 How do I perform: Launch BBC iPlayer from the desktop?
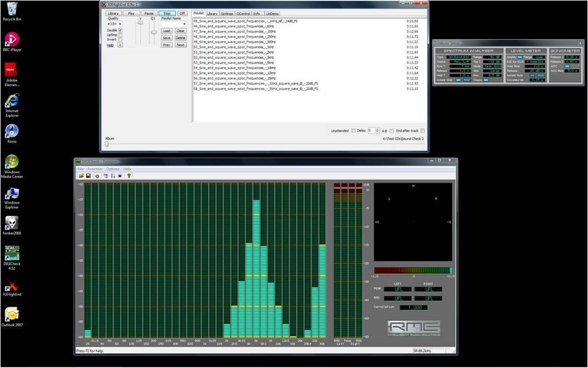[12, 42]
